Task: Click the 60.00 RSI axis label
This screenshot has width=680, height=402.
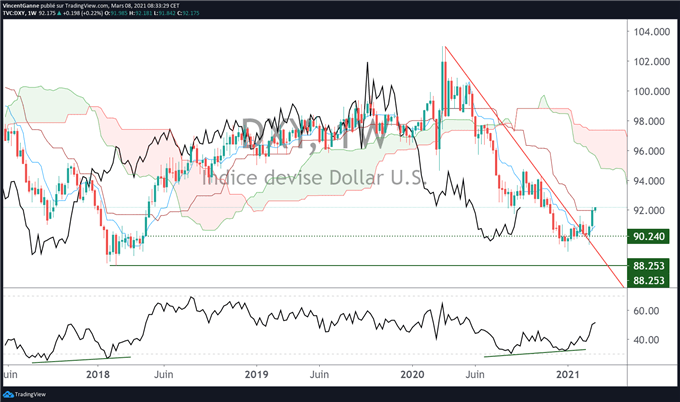Action: (x=646, y=311)
